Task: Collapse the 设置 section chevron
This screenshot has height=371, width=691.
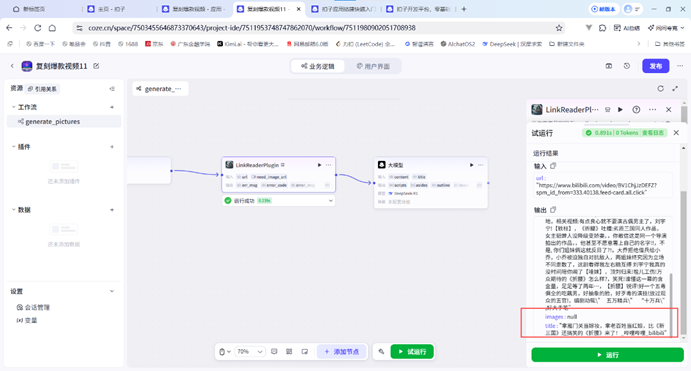Action: click(x=112, y=291)
